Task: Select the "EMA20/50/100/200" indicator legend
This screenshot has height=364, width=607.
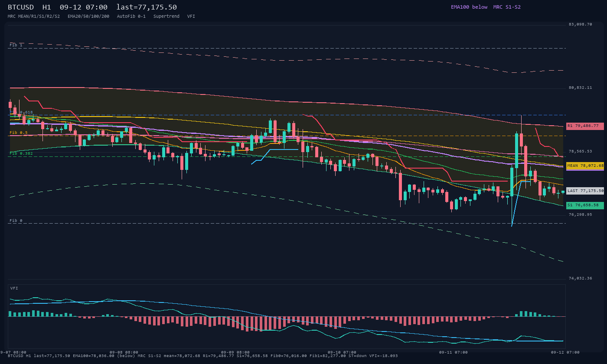Action: 88,16
